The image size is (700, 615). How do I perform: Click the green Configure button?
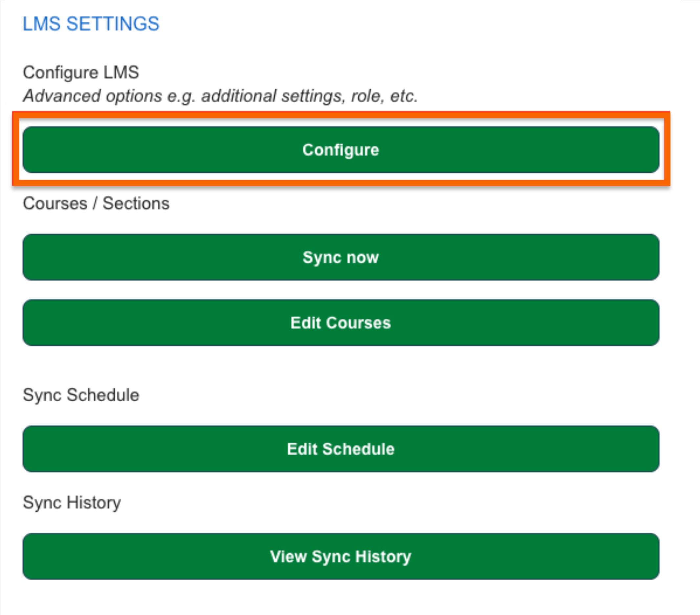pos(341,150)
